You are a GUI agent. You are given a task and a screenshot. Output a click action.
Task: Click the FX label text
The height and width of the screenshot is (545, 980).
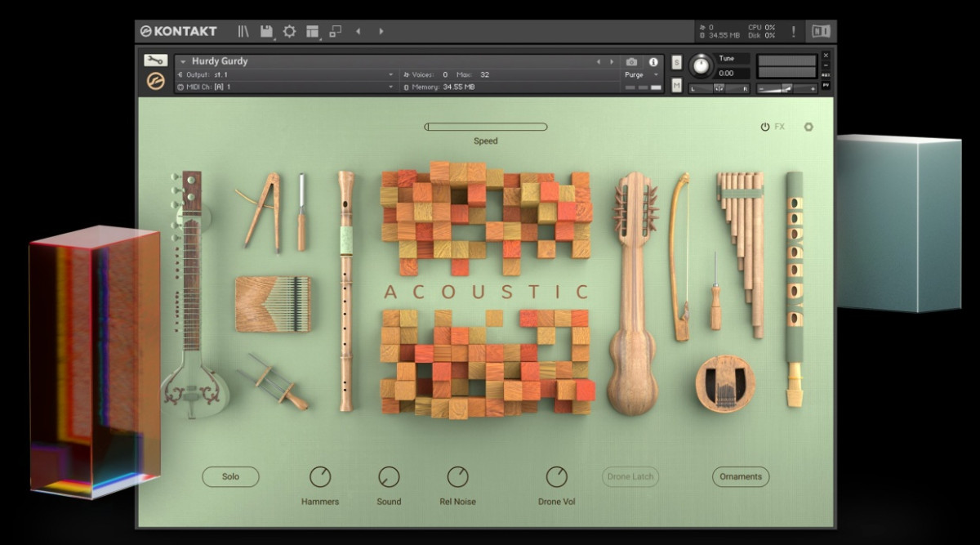coord(780,127)
